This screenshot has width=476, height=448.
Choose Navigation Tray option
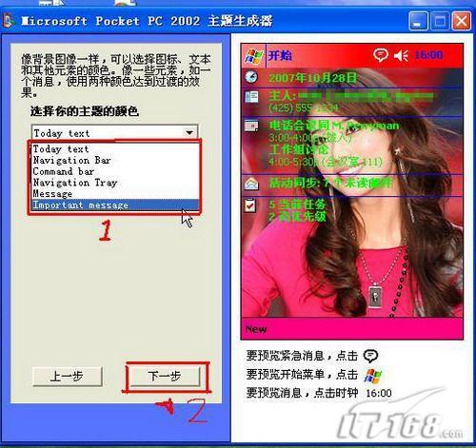pyautogui.click(x=115, y=183)
